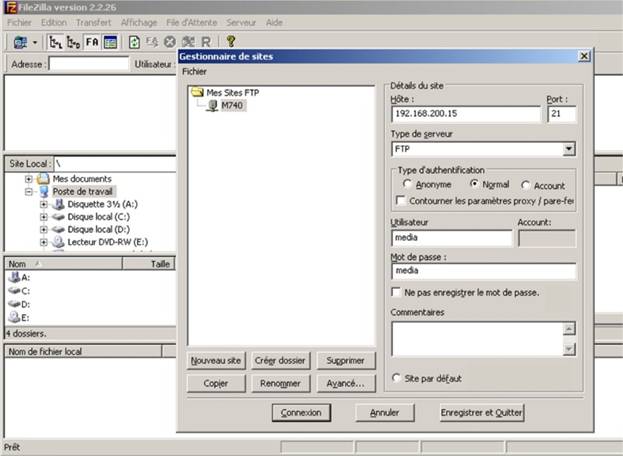Click the FileZilla logo in title bar
The width and height of the screenshot is (623, 456).
(x=11, y=7)
